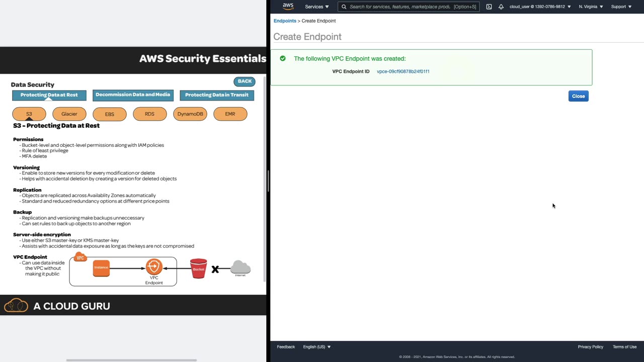Click the 'Versioning' section heading
Image resolution: width=644 pixels, height=362 pixels.
(26, 167)
